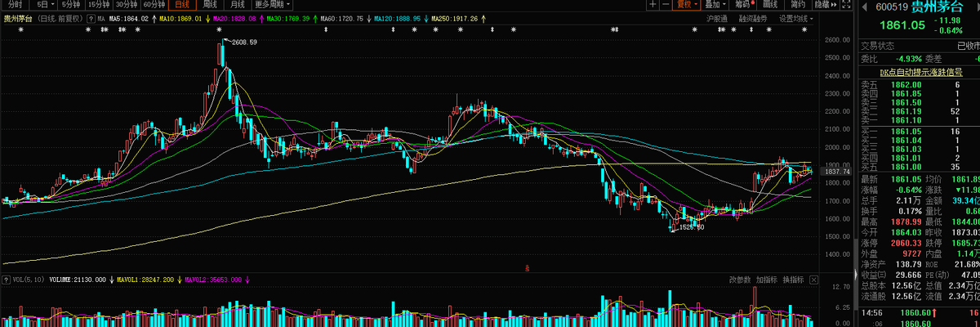
Task: Close the volume indicator panel
Action: [x=814, y=280]
